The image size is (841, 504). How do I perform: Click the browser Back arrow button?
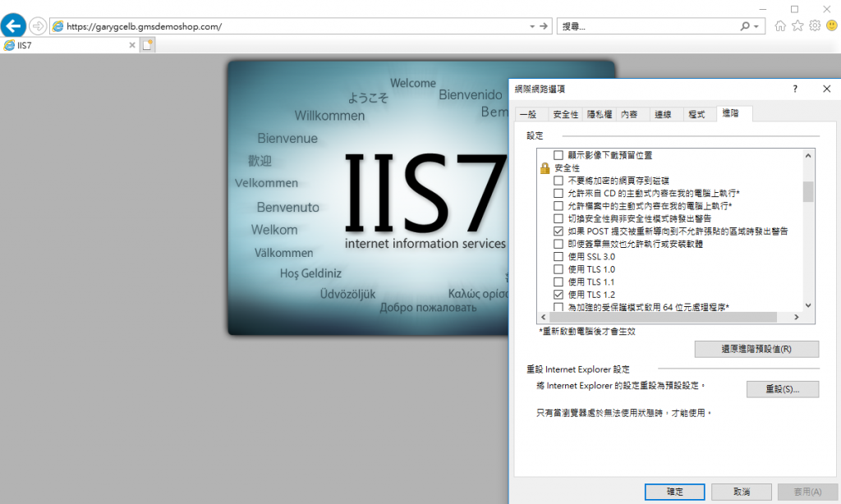point(13,25)
